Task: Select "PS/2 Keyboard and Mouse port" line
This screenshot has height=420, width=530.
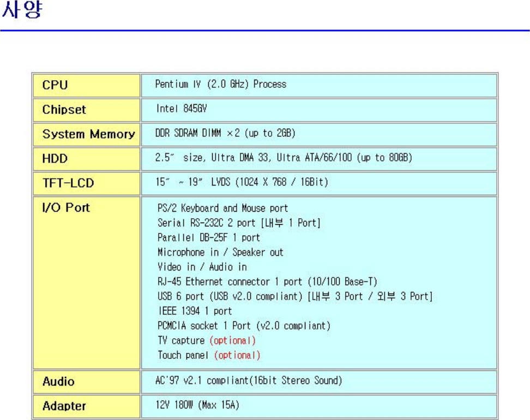Action: 223,208
